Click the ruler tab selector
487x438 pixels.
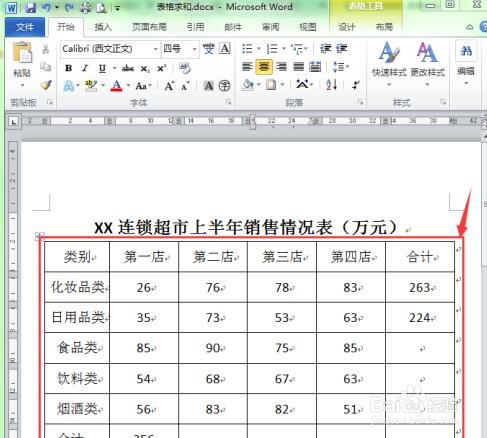(x=14, y=122)
